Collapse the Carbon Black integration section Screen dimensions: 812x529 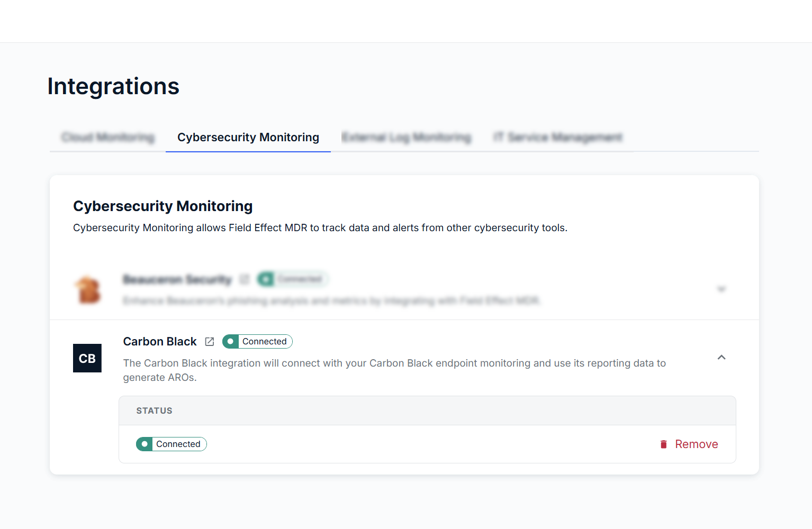click(x=721, y=358)
